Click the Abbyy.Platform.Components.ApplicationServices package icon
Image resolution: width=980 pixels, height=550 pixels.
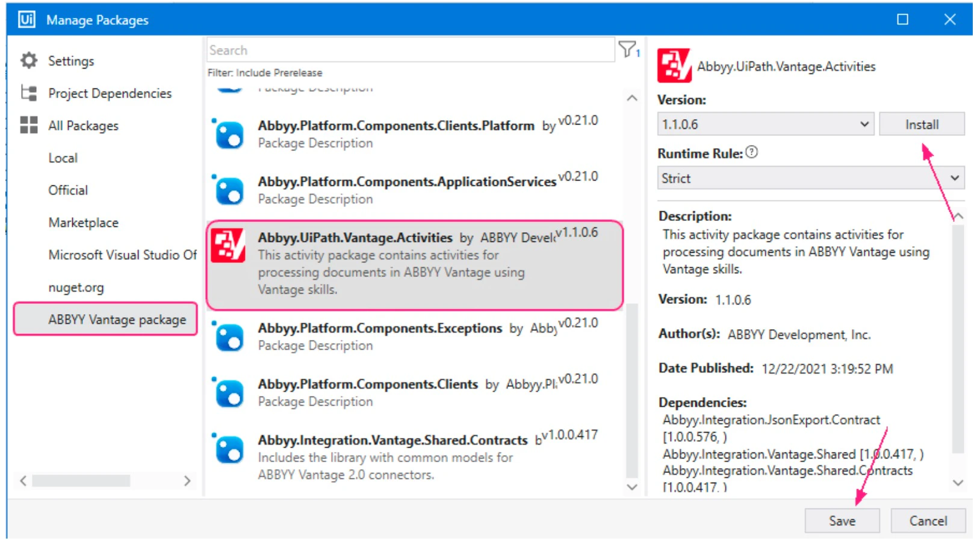(x=229, y=190)
